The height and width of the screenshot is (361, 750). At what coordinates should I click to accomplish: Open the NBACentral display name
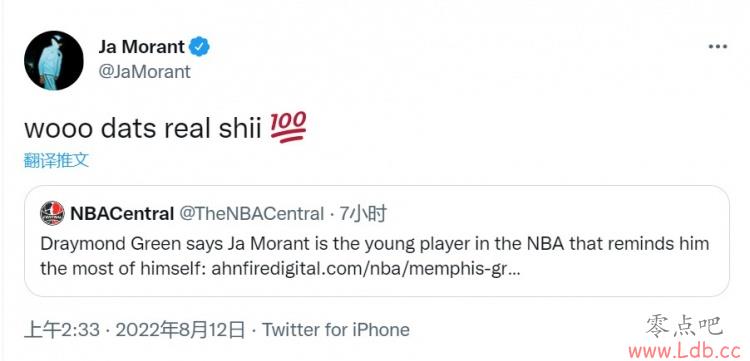(x=122, y=214)
